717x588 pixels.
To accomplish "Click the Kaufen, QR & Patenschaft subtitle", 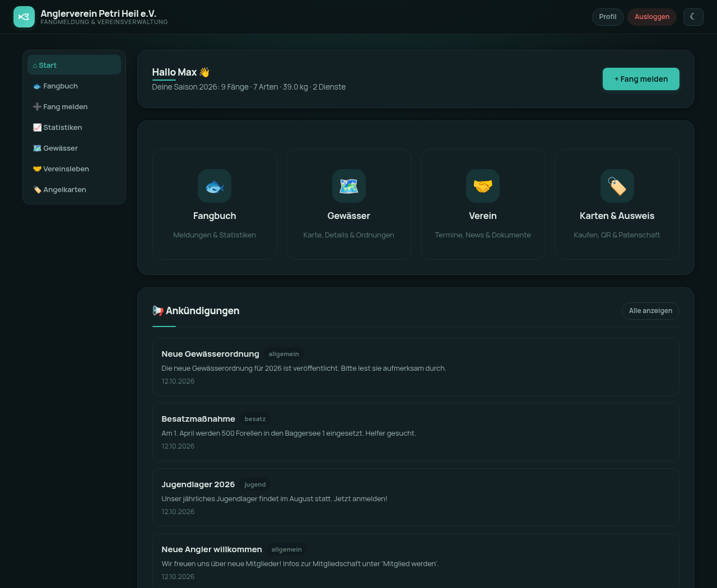I will 617,235.
